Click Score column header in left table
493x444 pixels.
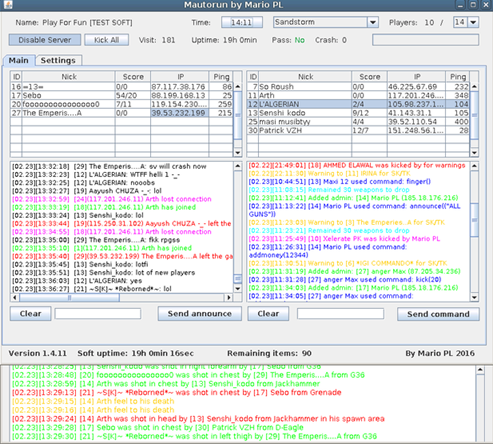pos(133,77)
